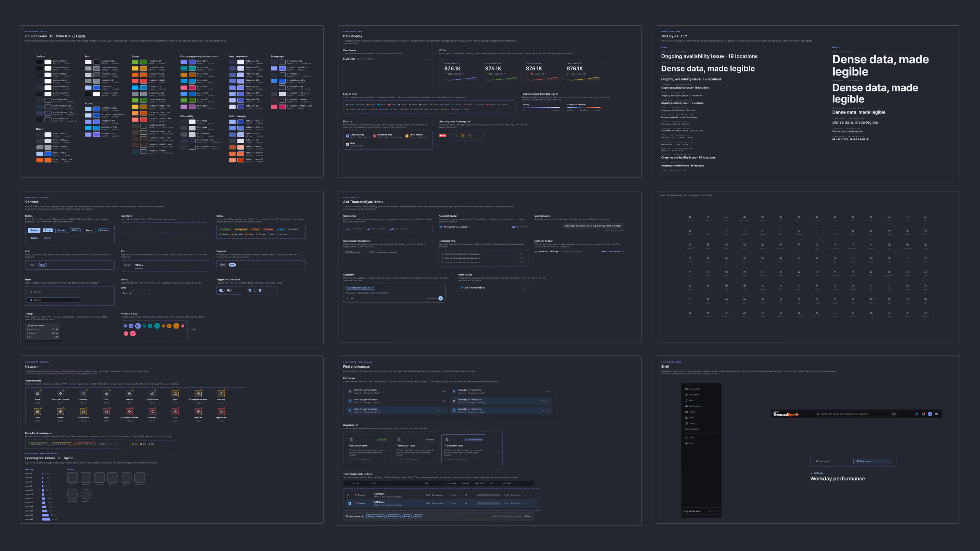This screenshot has width=980, height=551.
Task: Open the Time 24 hours dropdown
Action: point(137,293)
